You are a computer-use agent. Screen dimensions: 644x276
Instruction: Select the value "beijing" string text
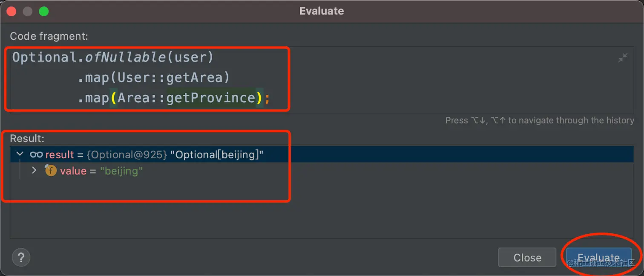[x=121, y=171]
